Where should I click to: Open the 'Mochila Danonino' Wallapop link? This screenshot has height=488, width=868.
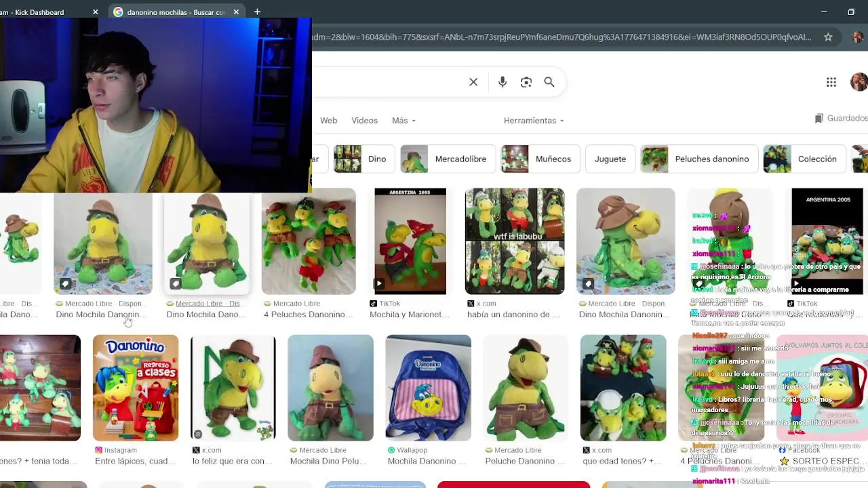point(427,461)
